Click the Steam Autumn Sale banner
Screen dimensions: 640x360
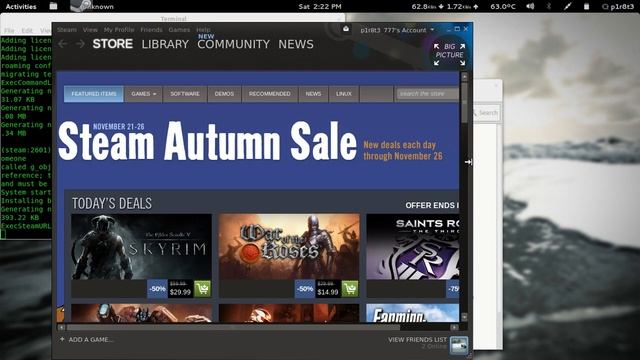coord(258,141)
